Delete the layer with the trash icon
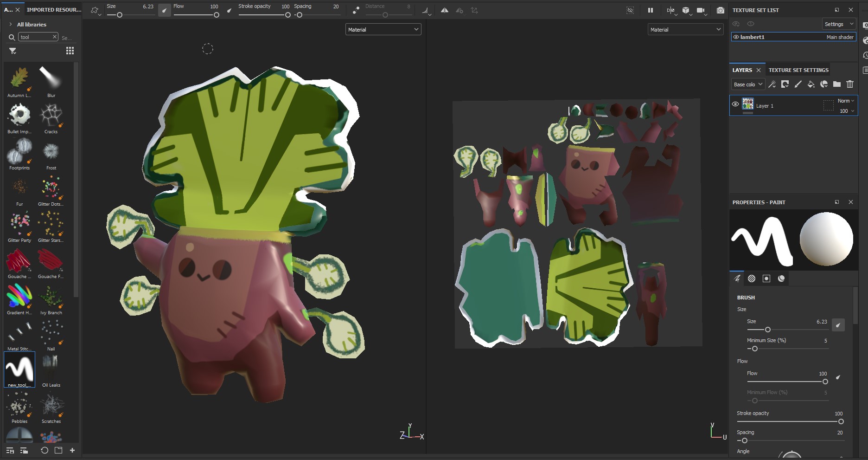 point(849,84)
